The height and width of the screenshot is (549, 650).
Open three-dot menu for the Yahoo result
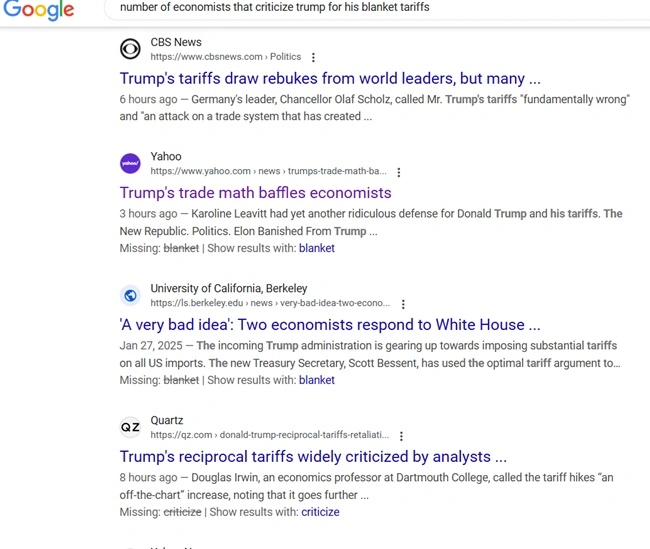tap(399, 172)
